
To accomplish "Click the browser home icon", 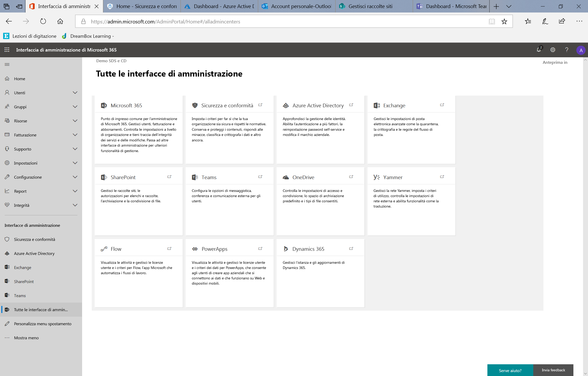I will click(x=60, y=21).
